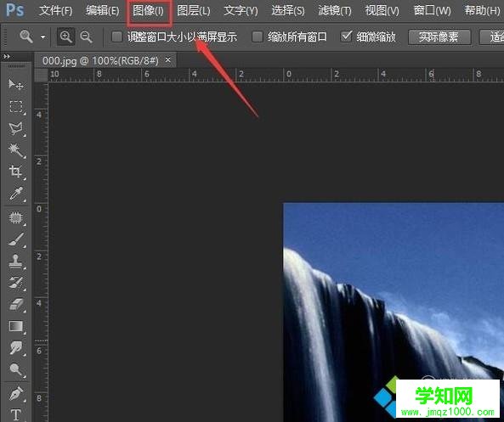The height and width of the screenshot is (422, 504).
Task: Select the Magic Wand tool
Action: click(16, 150)
